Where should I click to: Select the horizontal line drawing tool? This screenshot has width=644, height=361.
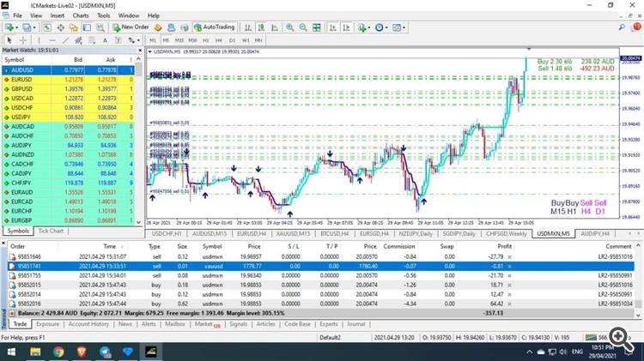tap(54, 40)
